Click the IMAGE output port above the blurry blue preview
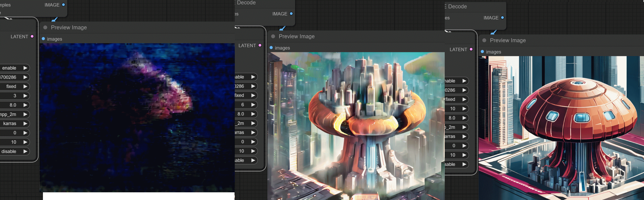Screen dimensions: 644x200 click(63, 5)
